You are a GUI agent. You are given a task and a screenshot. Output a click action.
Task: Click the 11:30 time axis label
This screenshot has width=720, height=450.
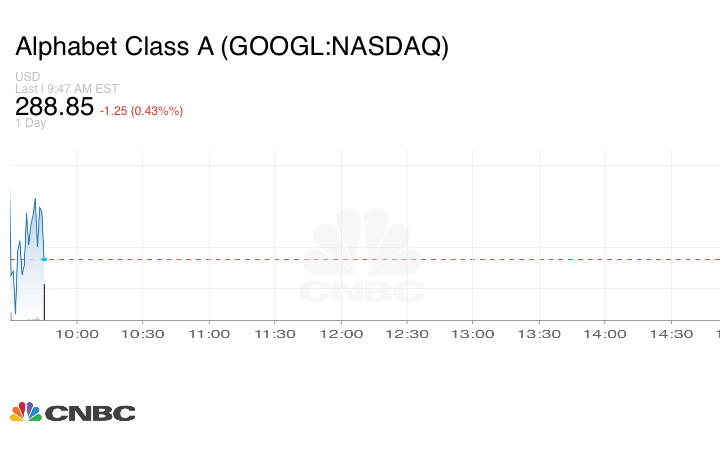(274, 334)
